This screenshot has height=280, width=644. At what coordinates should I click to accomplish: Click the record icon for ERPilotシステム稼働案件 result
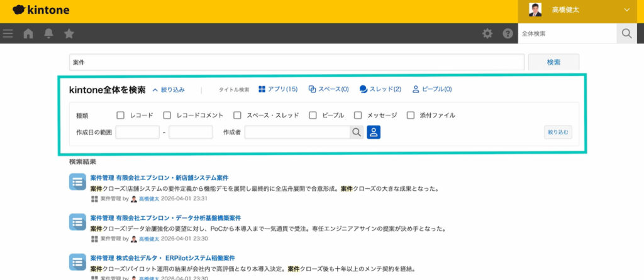(77, 262)
